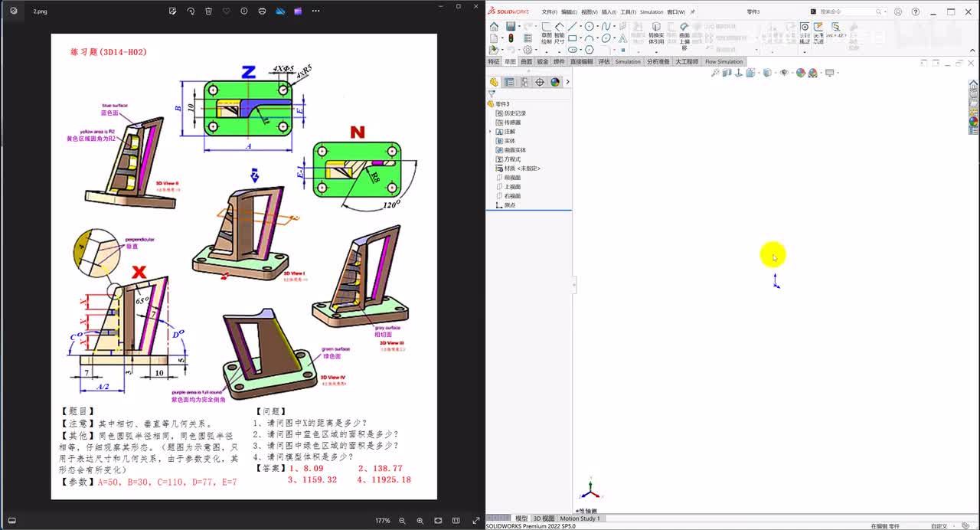Open zoom percentage 177% control
980x530 pixels.
(x=382, y=521)
